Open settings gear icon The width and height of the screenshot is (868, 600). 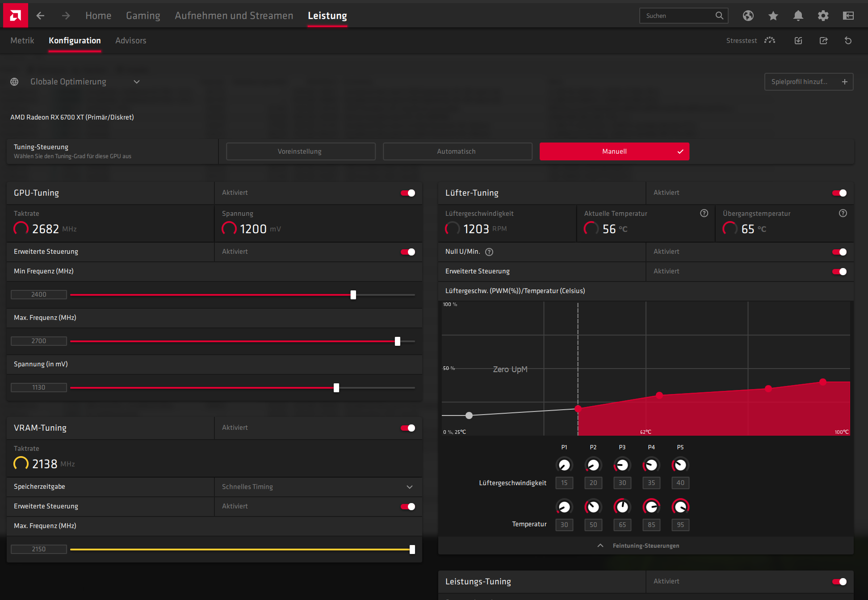(x=823, y=16)
